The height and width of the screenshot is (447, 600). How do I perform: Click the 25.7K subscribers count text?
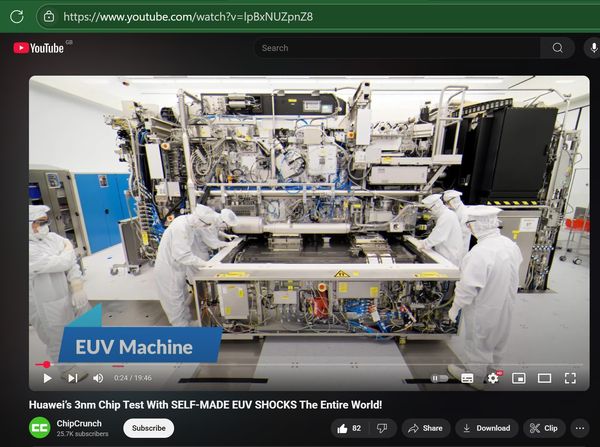(82, 434)
